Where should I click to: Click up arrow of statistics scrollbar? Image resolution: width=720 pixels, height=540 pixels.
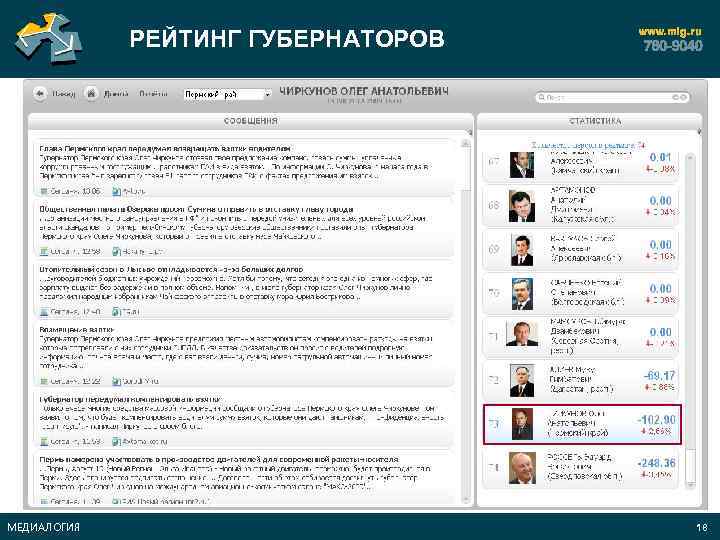tap(690, 158)
